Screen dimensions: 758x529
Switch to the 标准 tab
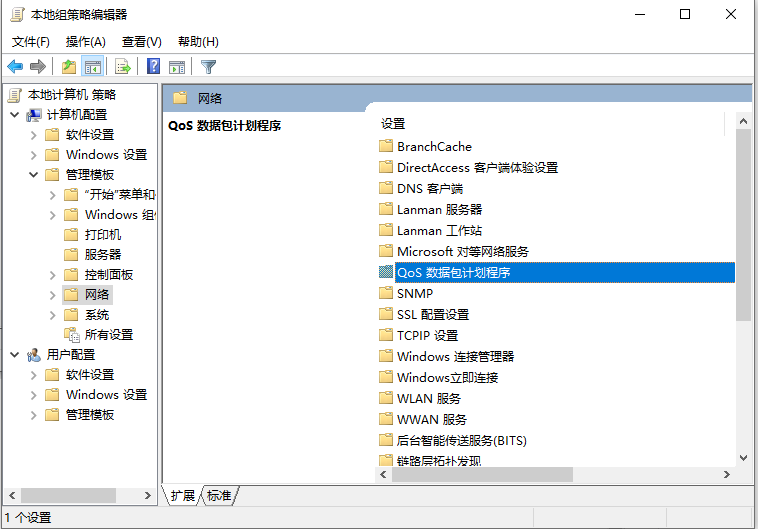coord(219,495)
